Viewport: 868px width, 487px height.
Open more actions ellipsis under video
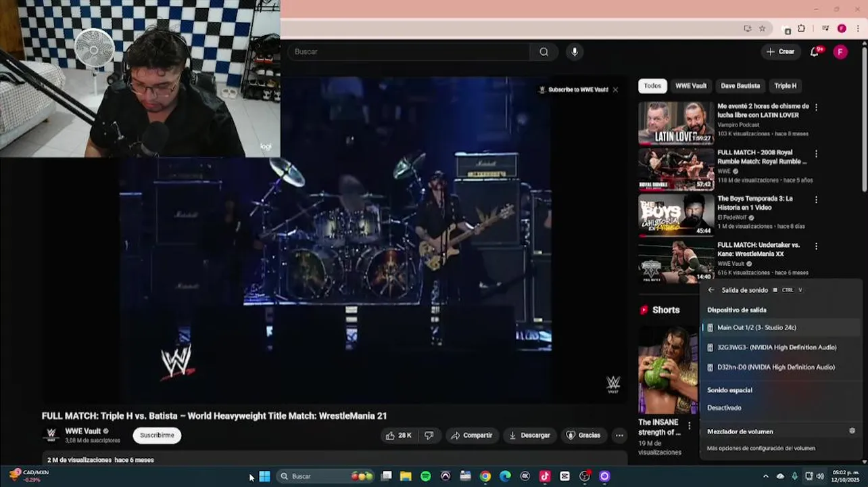pos(619,436)
